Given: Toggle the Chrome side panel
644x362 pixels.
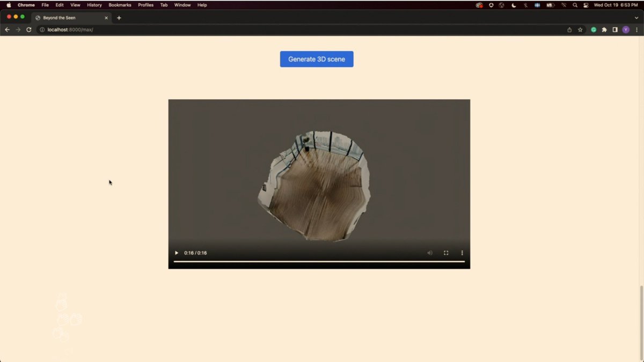Looking at the screenshot, I should (615, 29).
